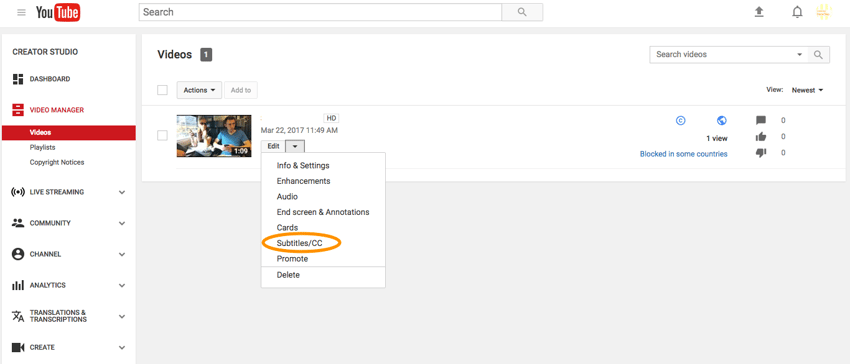The image size is (850, 364).
Task: Click the Analytics bar chart icon
Action: [x=18, y=285]
